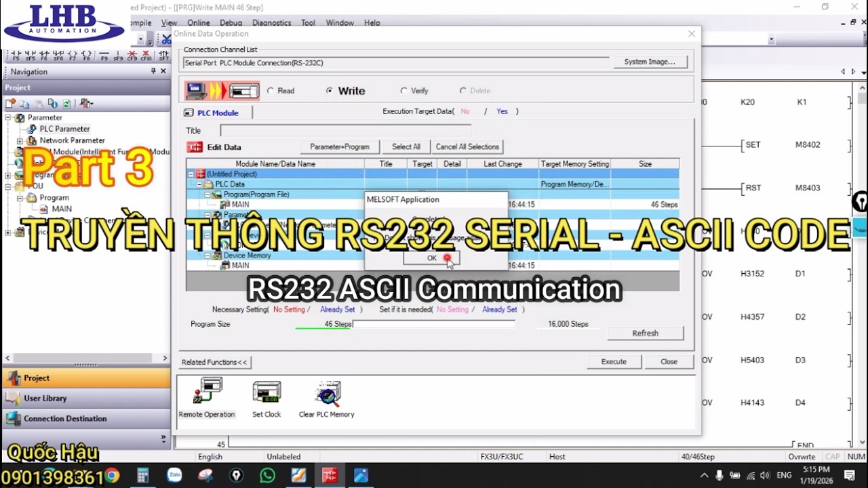The image size is (868, 488).
Task: Click the F8 application instruction icon
Action: 87,55
